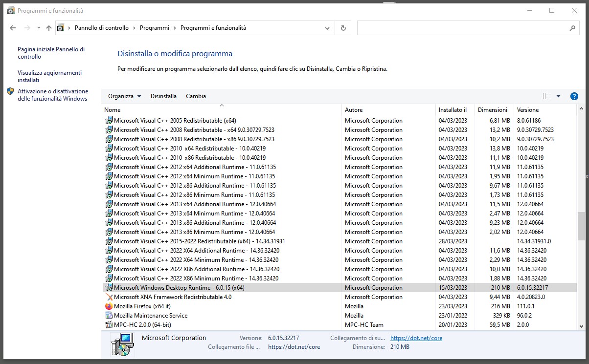Click install date 28/03/2023 cell
589x364 pixels.
pyautogui.click(x=453, y=241)
